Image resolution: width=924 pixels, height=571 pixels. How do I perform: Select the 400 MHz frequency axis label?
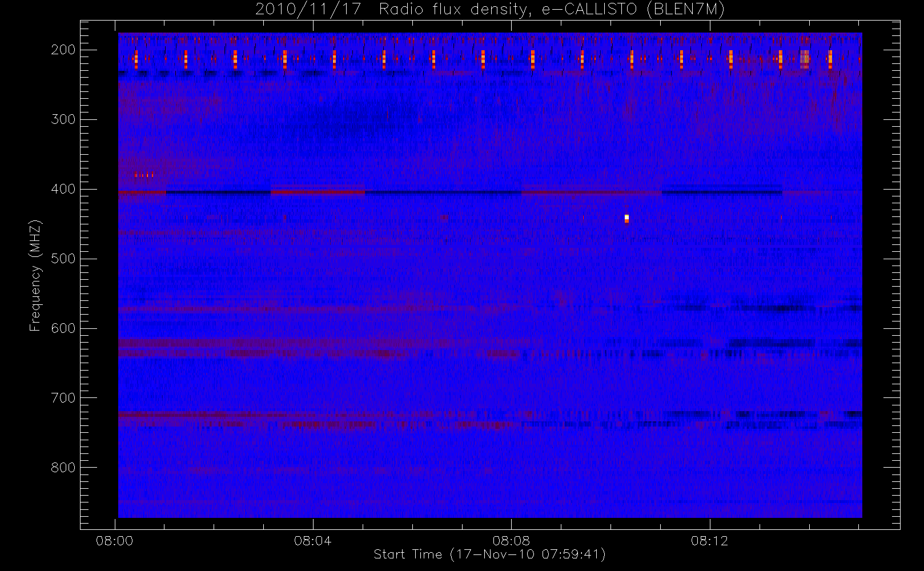(x=63, y=189)
